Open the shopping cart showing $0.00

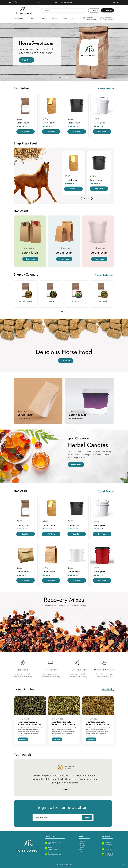107,10
